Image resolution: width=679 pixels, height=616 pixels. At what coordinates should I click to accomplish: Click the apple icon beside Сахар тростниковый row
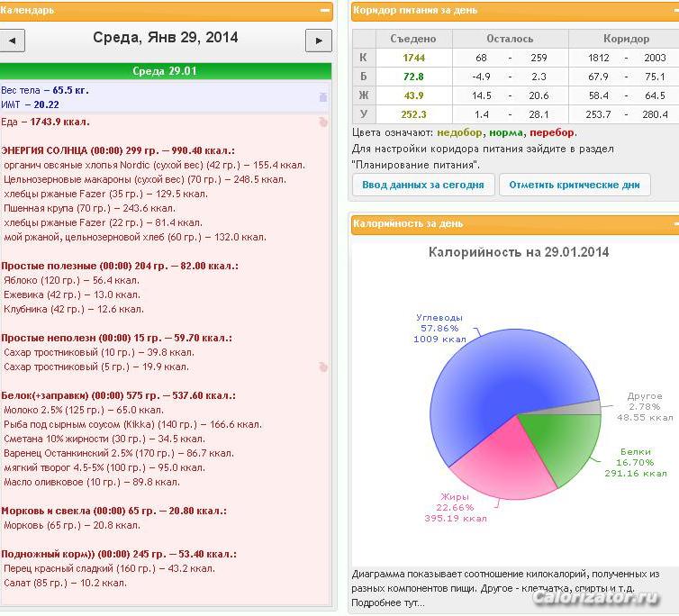323,367
